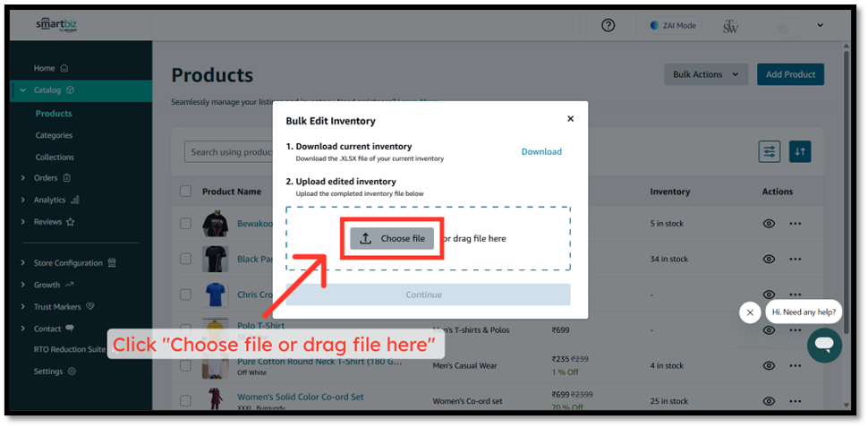Click the Smartbiz logo
This screenshot has width=868, height=427.
pyautogui.click(x=56, y=25)
